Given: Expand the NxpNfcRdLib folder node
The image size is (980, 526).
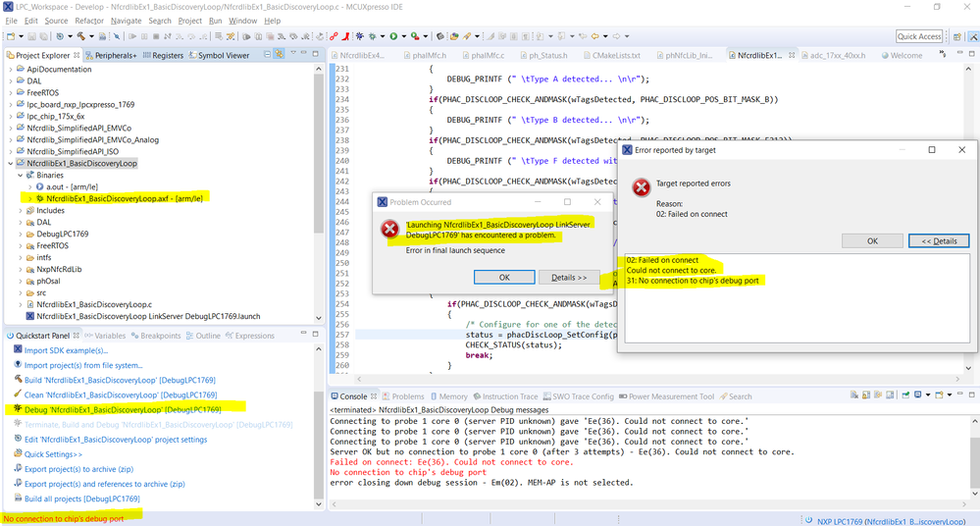Looking at the screenshot, I should (20, 270).
